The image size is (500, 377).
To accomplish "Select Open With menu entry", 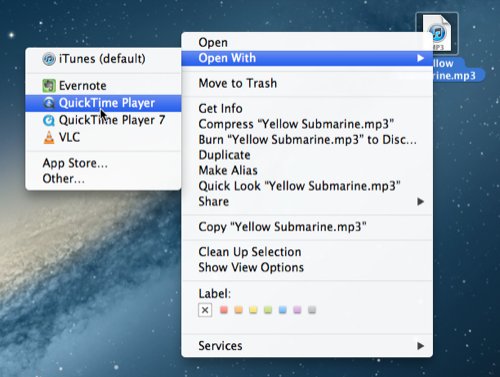I will point(307,58).
